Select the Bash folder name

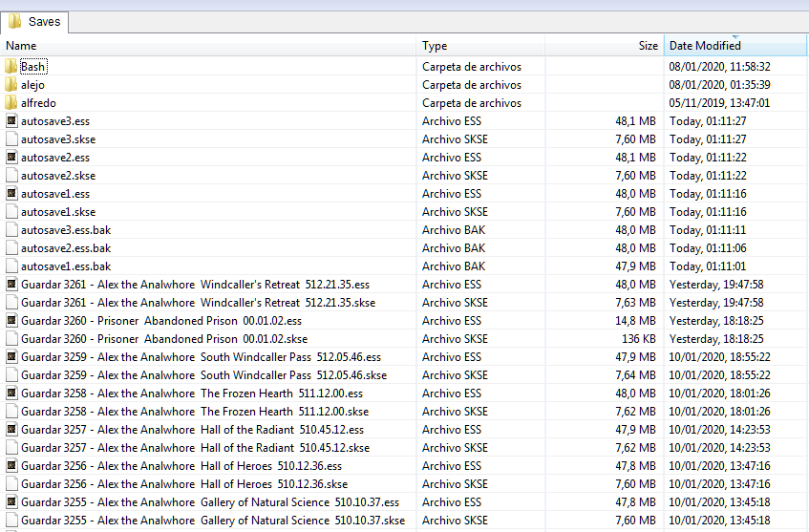coord(33,67)
